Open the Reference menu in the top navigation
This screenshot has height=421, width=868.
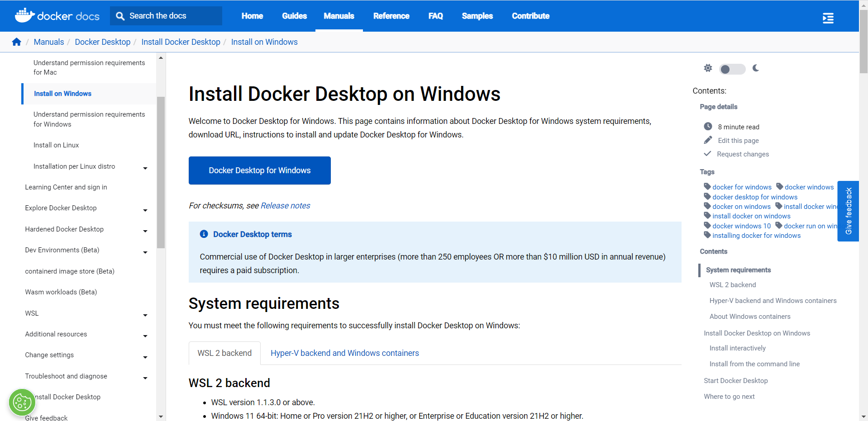(391, 16)
